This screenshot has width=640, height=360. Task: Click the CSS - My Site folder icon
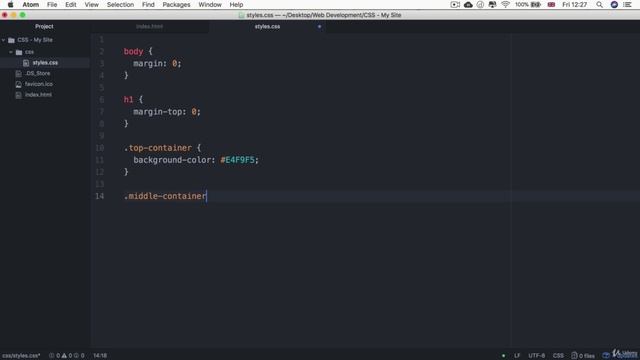pos(11,40)
